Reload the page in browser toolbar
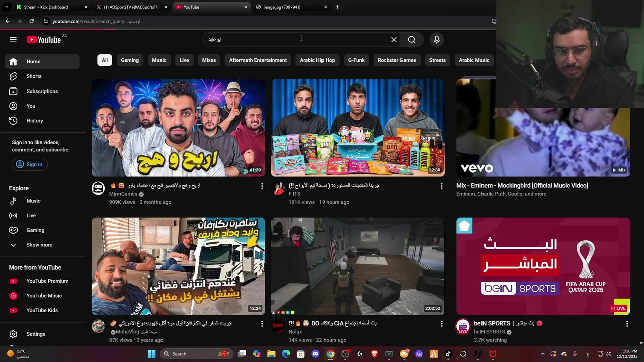 tap(31, 21)
